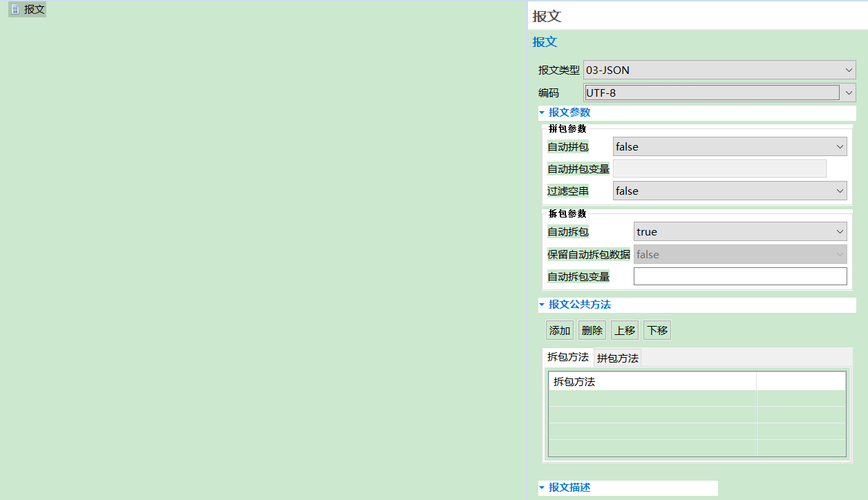Collapse the 报文参数 section
This screenshot has width=868, height=500.
click(x=543, y=112)
